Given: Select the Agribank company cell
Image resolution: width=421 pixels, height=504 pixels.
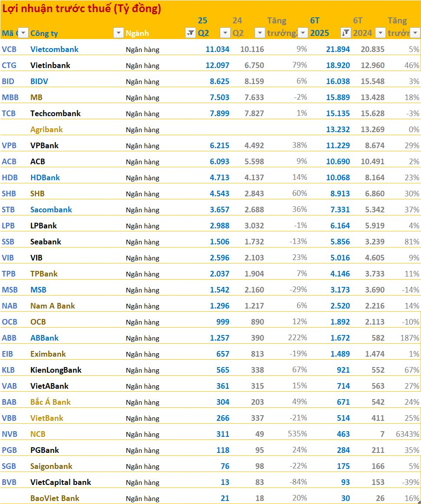Looking at the screenshot, I should [x=46, y=130].
